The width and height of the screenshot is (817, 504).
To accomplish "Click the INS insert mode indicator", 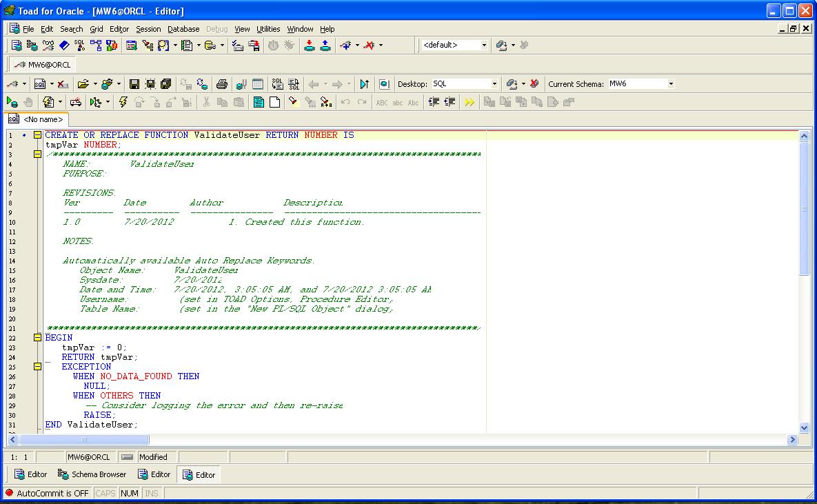I will tap(152, 493).
